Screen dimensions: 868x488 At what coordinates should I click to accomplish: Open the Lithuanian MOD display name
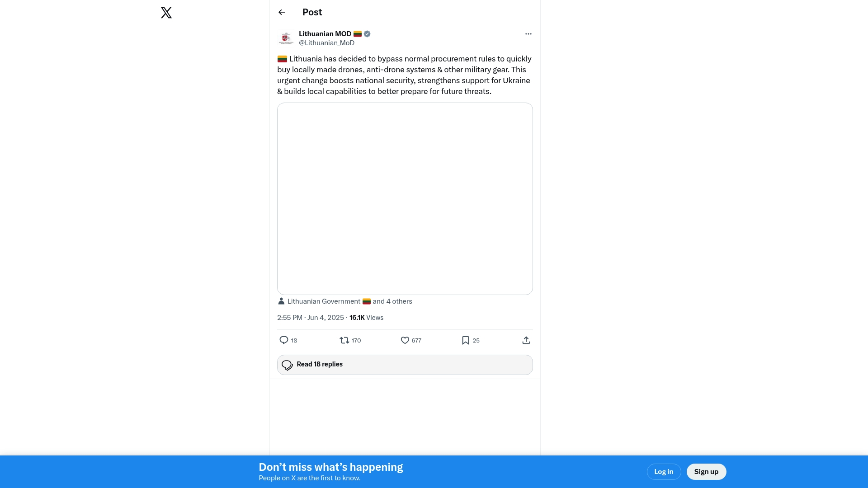[325, 34]
